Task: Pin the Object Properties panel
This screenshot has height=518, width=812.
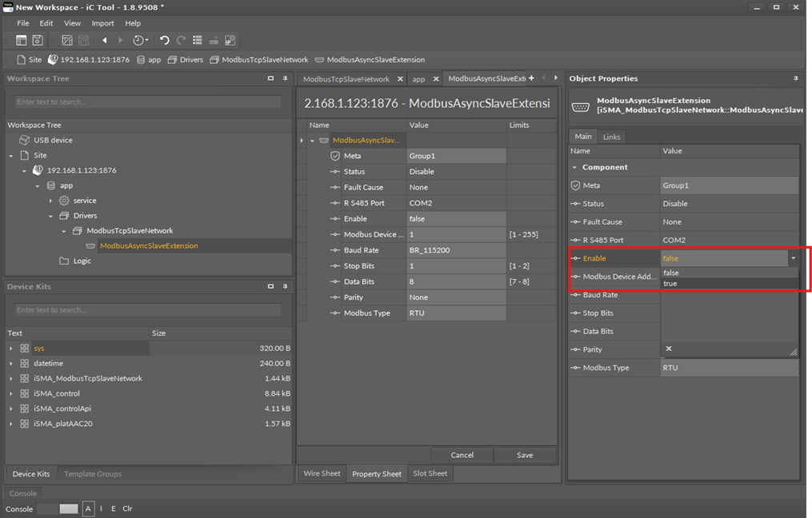Action: pos(795,78)
